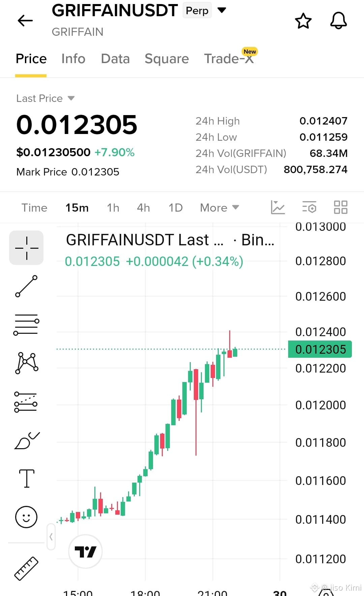
Task: Click the 0.013000 price axis label
Action: coord(321,227)
